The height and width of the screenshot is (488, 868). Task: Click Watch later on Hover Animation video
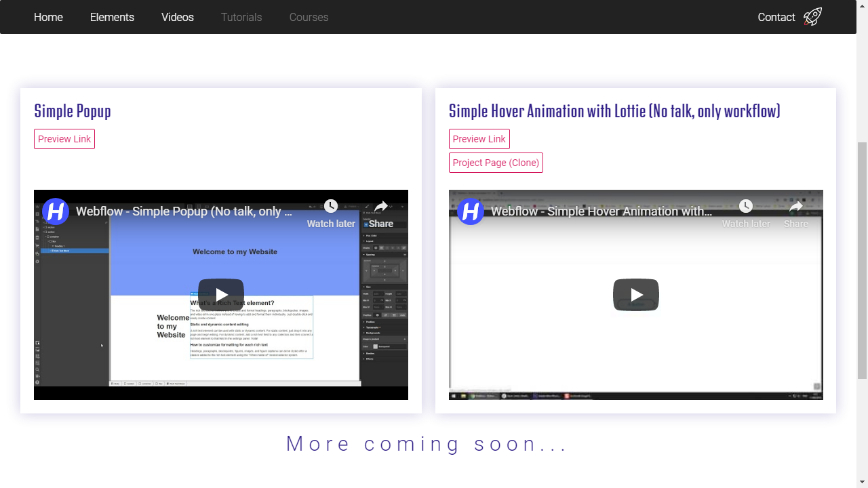(746, 213)
